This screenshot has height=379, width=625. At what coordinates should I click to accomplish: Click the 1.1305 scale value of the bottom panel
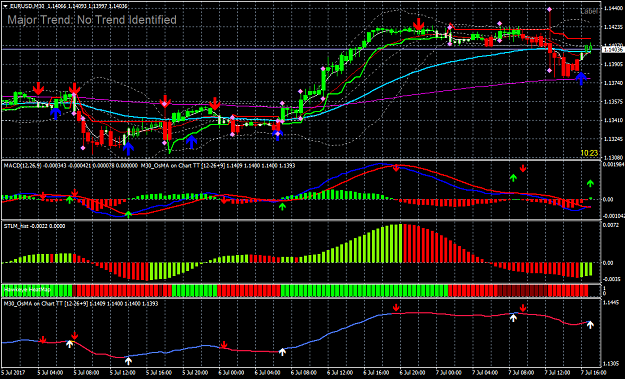[x=611, y=363]
